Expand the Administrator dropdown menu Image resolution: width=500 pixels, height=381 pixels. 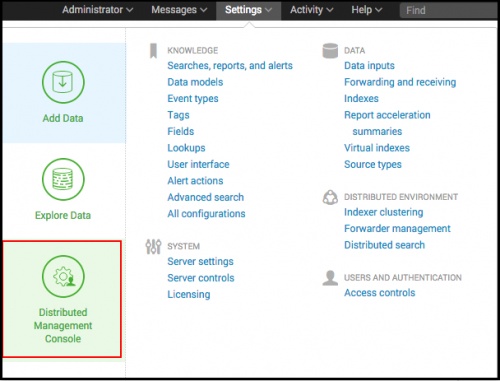[x=97, y=10]
